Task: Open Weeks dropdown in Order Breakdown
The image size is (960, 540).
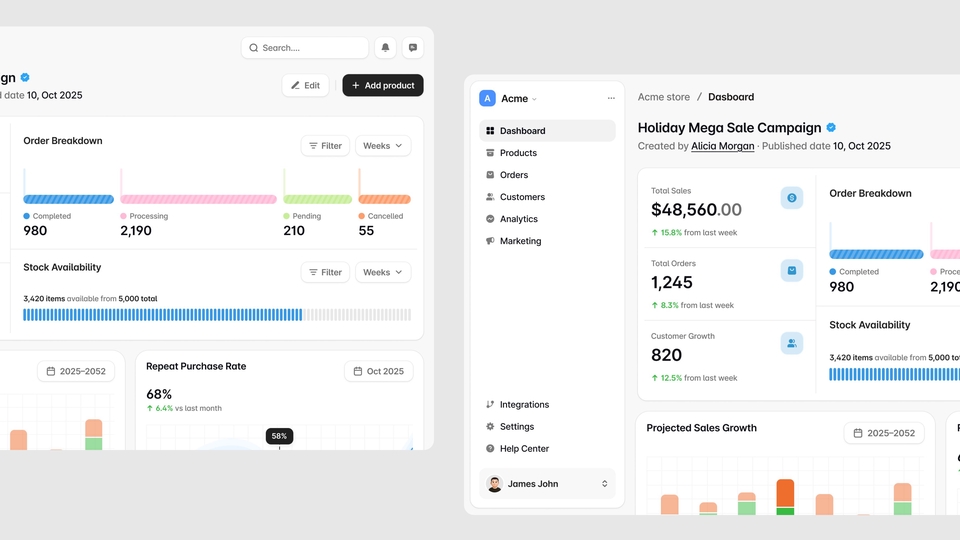Action: [x=383, y=146]
